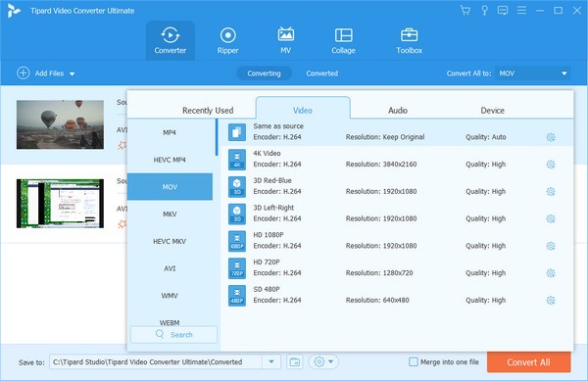Click the Save to path field
This screenshot has height=381, width=588.
tap(156, 361)
